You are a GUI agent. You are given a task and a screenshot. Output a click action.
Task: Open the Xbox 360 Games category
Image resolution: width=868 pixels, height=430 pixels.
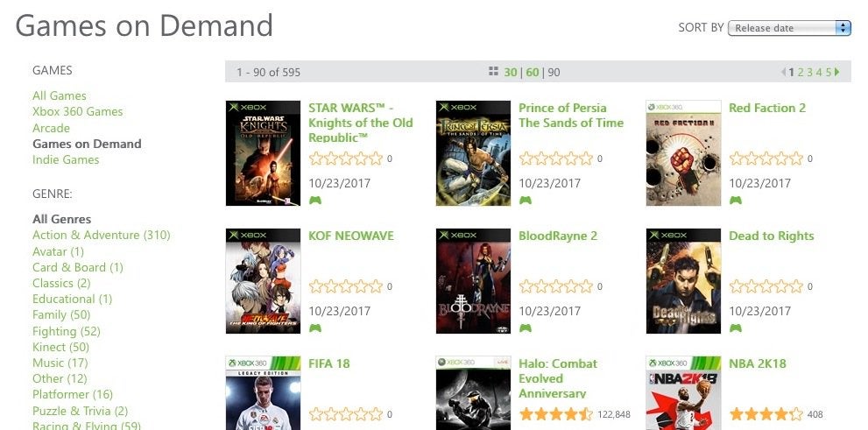[x=77, y=111]
